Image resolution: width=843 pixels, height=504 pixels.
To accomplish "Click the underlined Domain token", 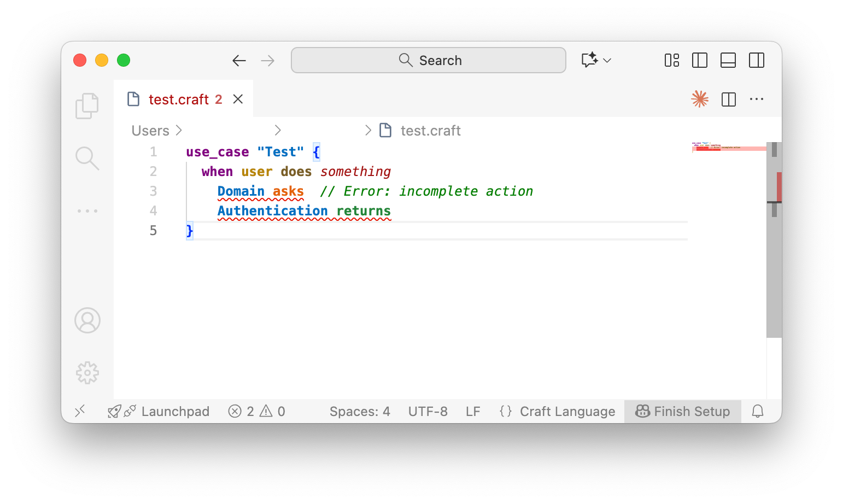I will tap(241, 191).
